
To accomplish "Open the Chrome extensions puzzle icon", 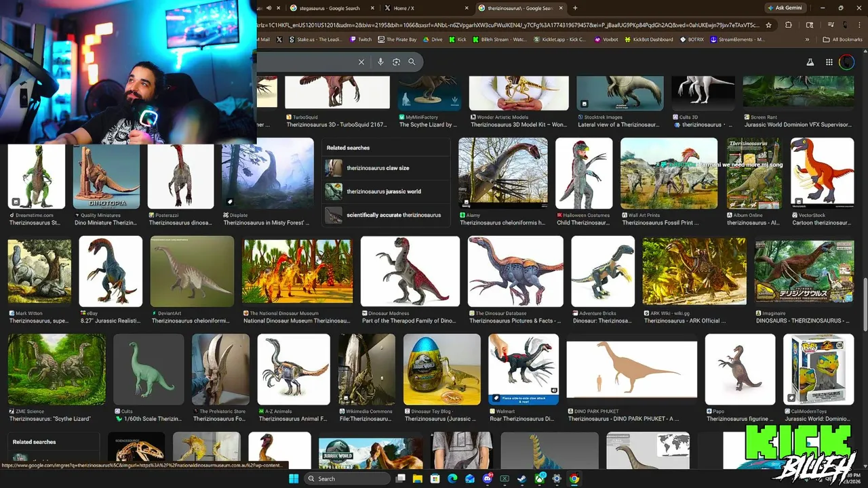I will [789, 25].
